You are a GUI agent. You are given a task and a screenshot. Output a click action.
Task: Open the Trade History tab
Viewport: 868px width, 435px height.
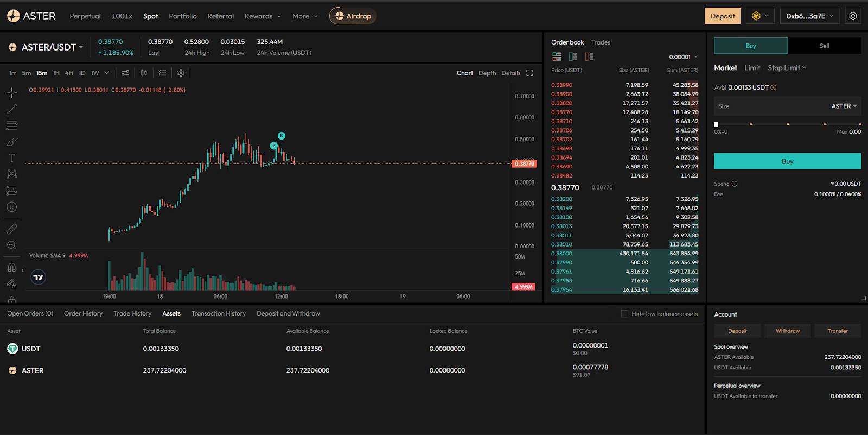pos(132,313)
